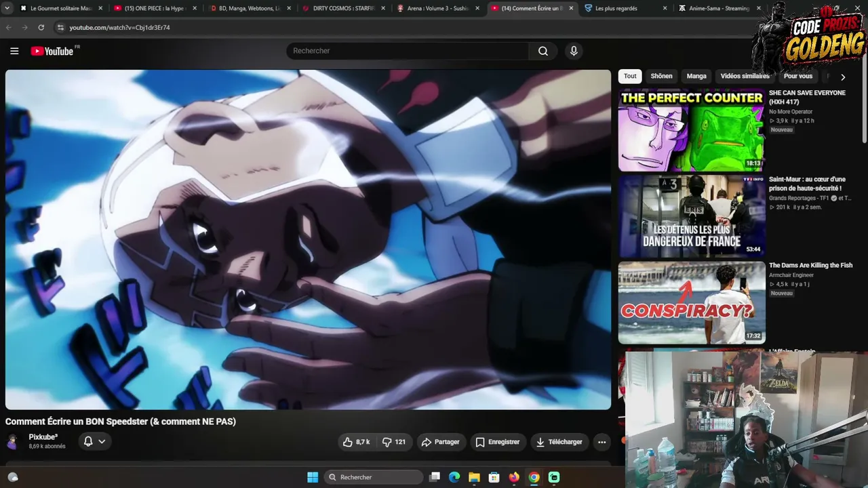Select the 'Shōnen' filter chip
Screen dimensions: 868x488
[661, 76]
